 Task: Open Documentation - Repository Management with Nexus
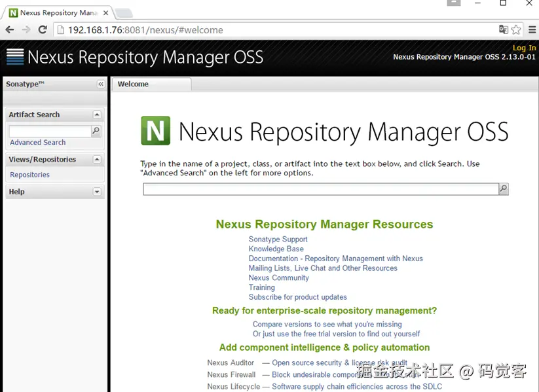336,258
